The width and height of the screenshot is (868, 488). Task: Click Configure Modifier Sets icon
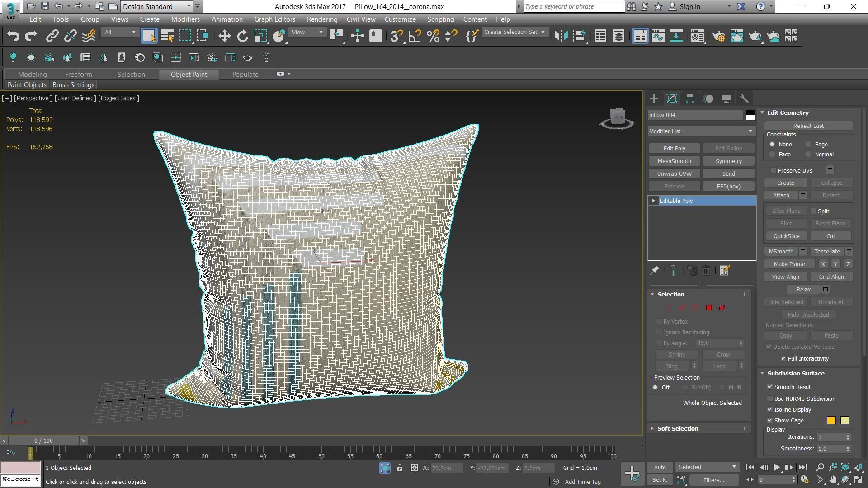pos(724,271)
